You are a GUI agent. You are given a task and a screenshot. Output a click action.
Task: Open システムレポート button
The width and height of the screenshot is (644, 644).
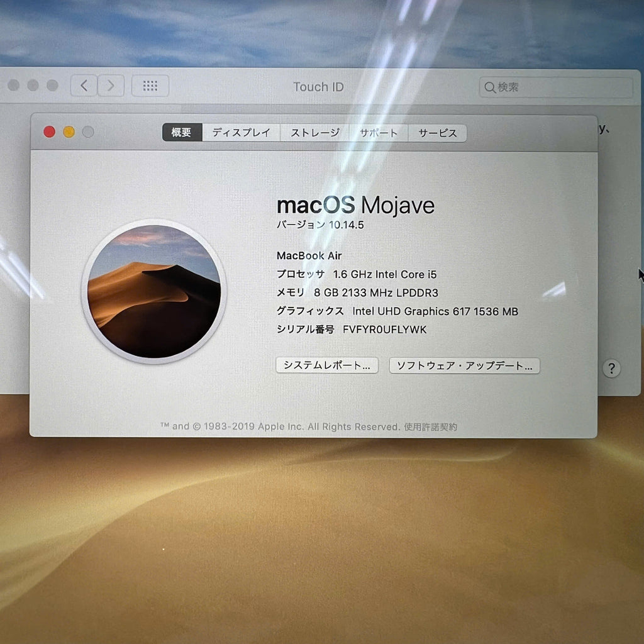coord(327,365)
